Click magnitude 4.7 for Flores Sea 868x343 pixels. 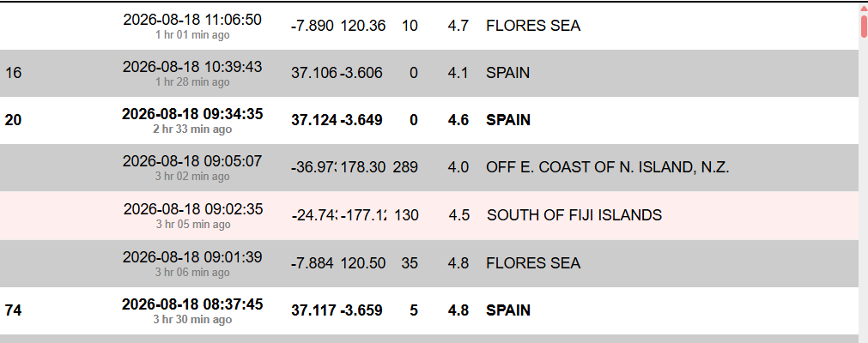click(458, 26)
